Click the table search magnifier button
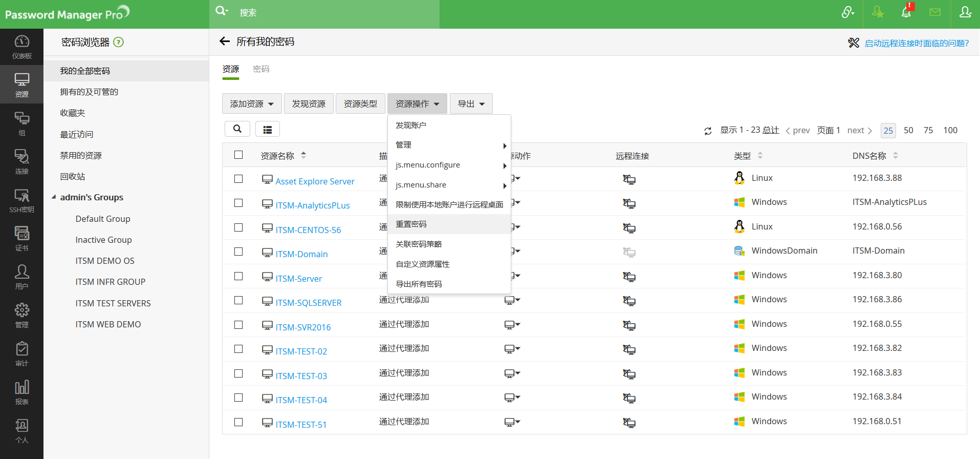The image size is (980, 459). click(x=237, y=129)
